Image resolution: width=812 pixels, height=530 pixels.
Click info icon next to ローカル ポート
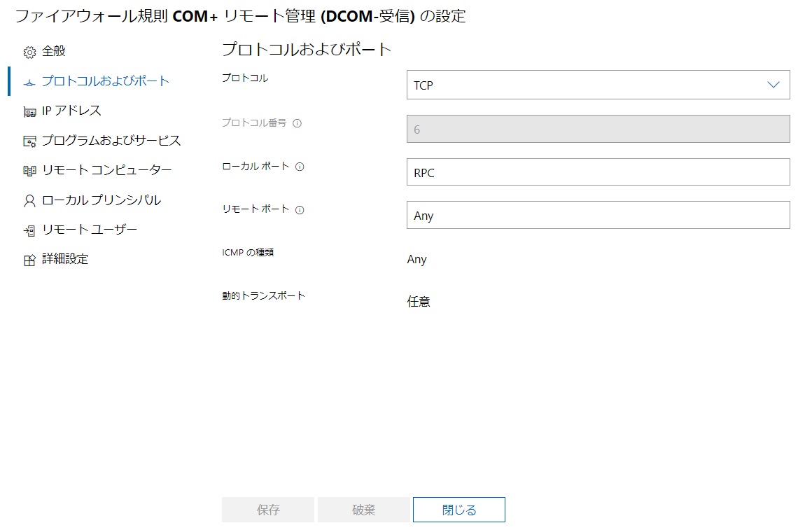[300, 167]
